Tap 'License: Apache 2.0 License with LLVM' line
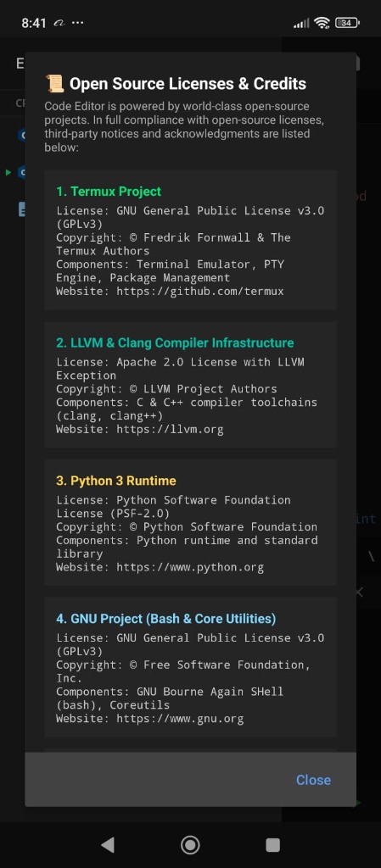The height and width of the screenshot is (868, 381). point(180,362)
